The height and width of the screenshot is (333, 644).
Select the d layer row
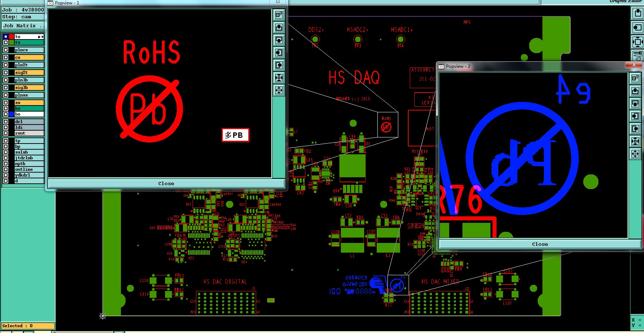(29, 181)
